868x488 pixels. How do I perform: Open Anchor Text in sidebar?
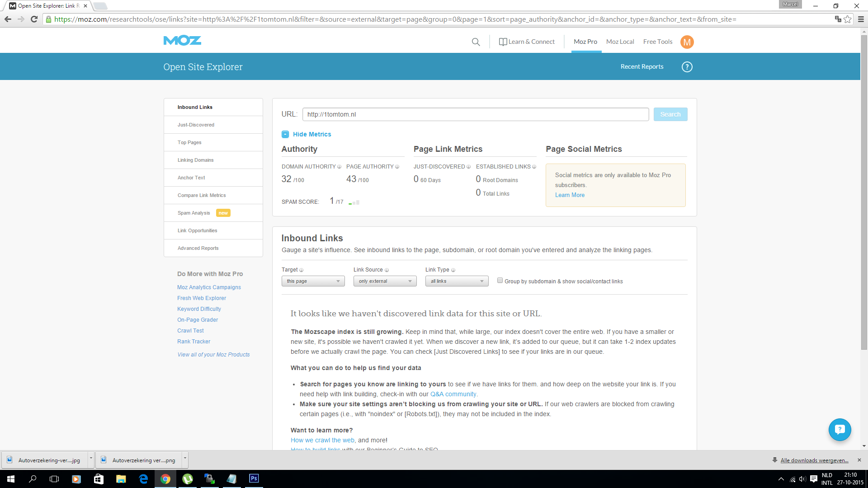pyautogui.click(x=213, y=178)
